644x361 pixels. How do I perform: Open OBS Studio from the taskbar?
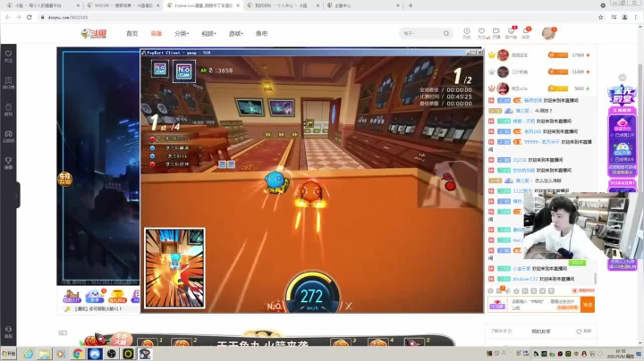pos(111,354)
